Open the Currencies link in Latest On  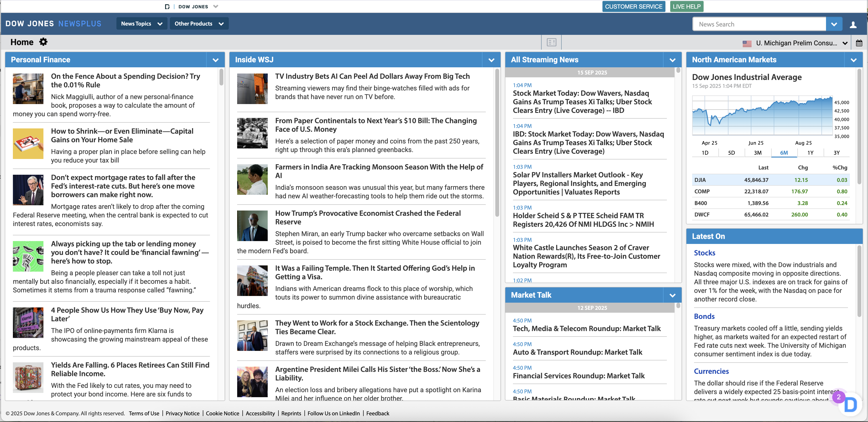[x=711, y=371]
